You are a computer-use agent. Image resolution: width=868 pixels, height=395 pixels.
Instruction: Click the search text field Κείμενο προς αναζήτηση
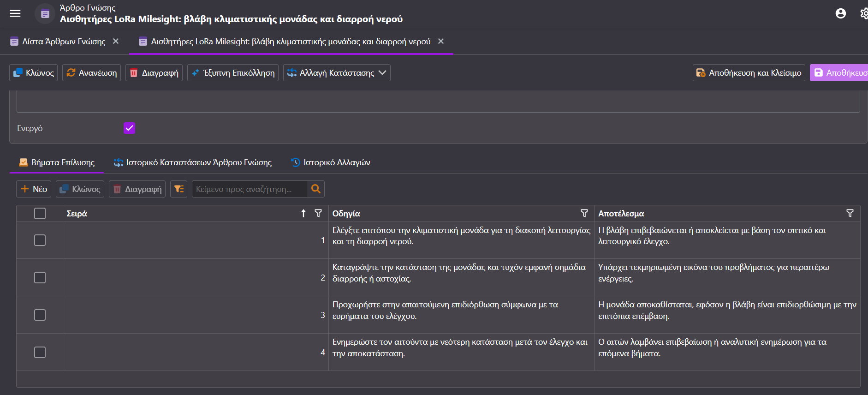250,189
